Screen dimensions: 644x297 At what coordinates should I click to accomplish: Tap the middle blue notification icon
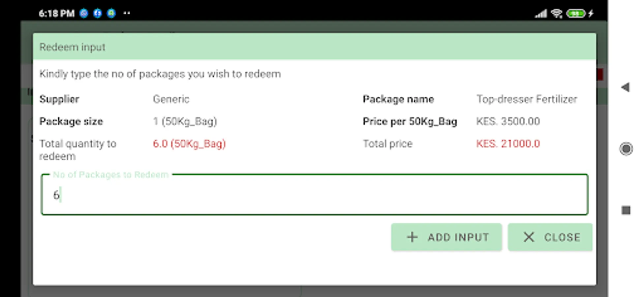tap(98, 14)
